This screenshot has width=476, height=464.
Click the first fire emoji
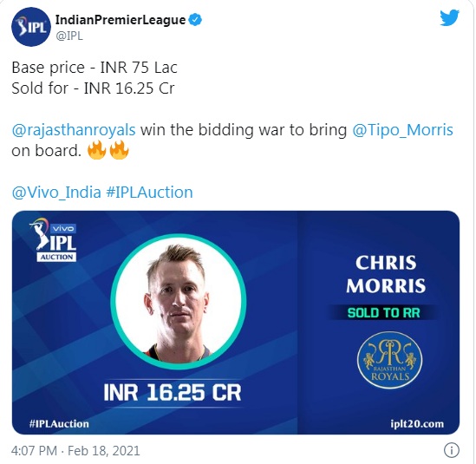click(x=96, y=150)
